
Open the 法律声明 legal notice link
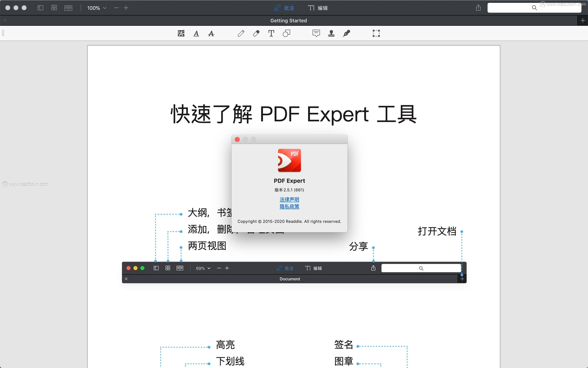pos(289,200)
